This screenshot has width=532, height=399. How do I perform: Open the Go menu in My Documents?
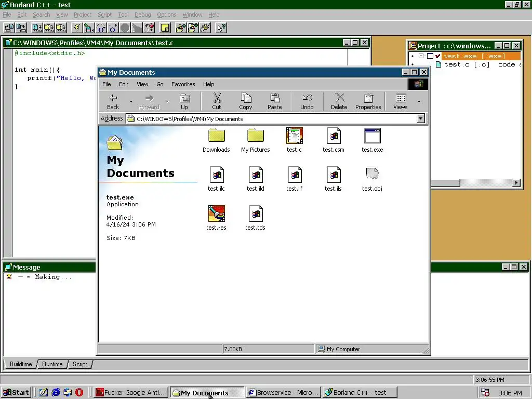coord(160,84)
